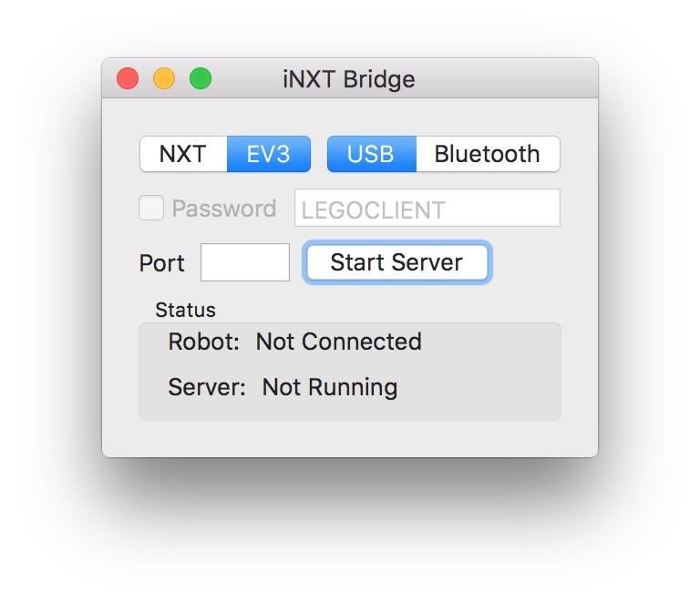Click the Password label text
This screenshot has height=603, width=700.
224,209
